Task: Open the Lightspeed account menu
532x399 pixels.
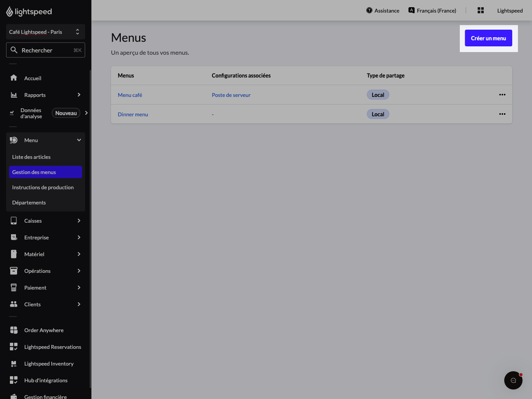Action: pyautogui.click(x=510, y=11)
